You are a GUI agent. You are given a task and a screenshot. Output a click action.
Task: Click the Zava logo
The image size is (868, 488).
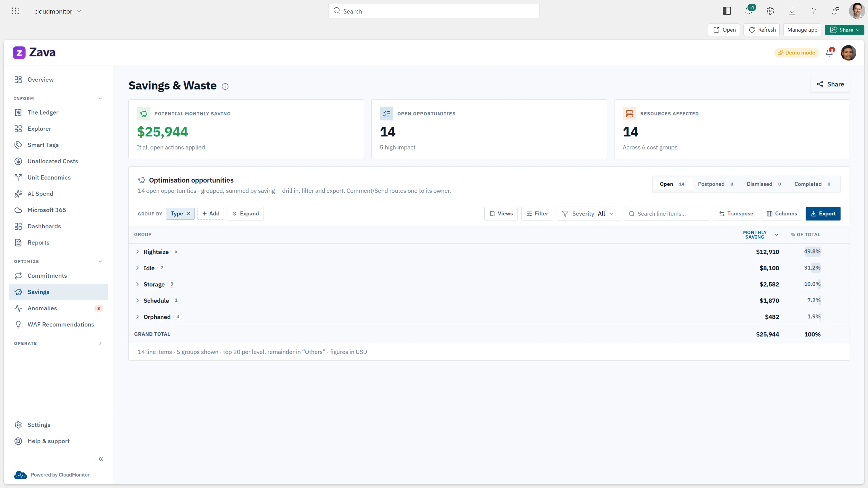point(34,53)
